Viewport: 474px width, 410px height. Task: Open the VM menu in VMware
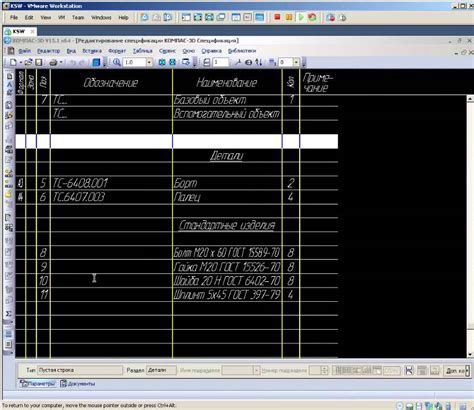click(62, 17)
